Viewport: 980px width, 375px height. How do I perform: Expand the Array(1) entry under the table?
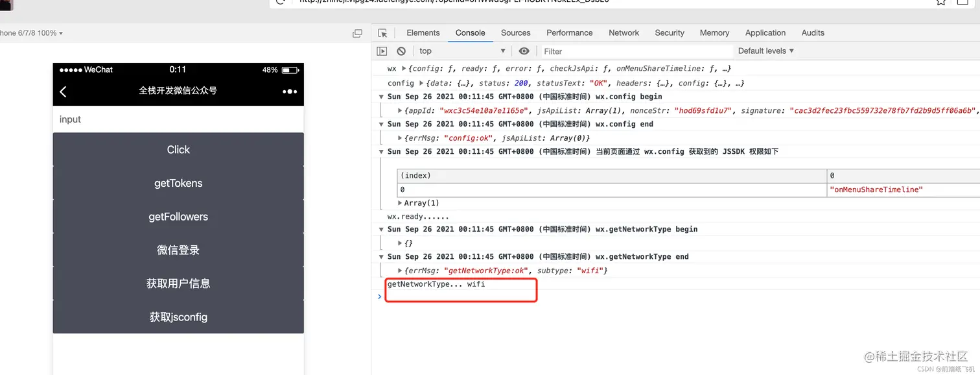point(400,203)
